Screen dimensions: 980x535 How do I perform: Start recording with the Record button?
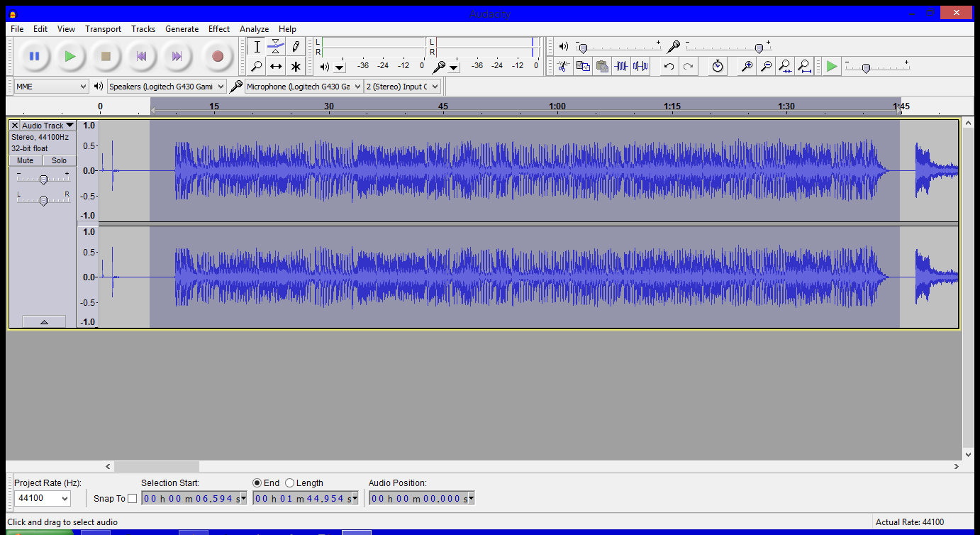pos(218,56)
